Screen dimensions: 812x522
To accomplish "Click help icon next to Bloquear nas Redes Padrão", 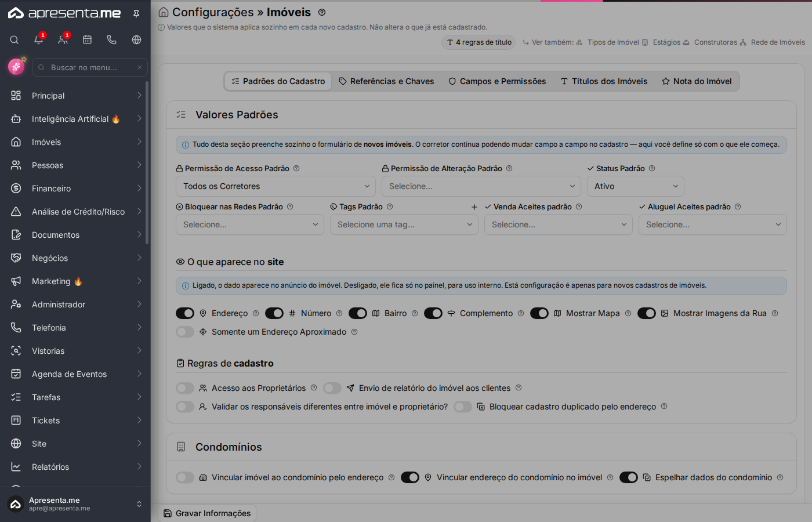I will click(290, 206).
